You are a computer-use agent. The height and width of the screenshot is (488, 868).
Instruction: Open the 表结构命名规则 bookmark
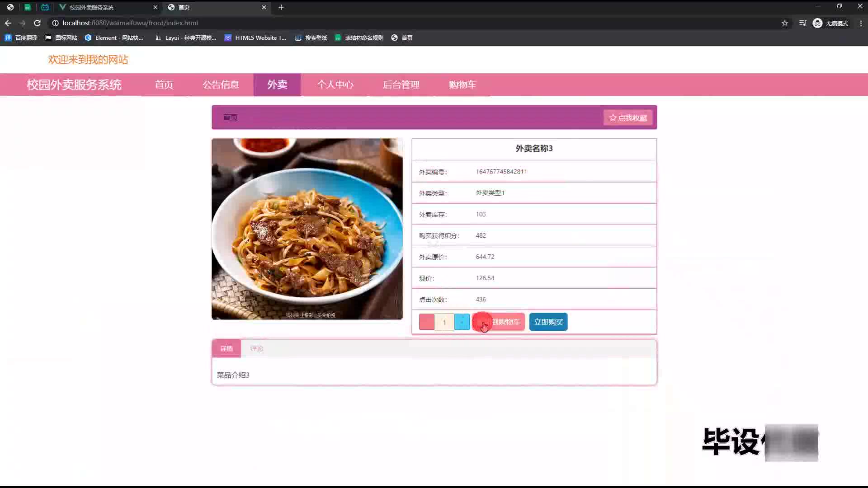pyautogui.click(x=359, y=38)
